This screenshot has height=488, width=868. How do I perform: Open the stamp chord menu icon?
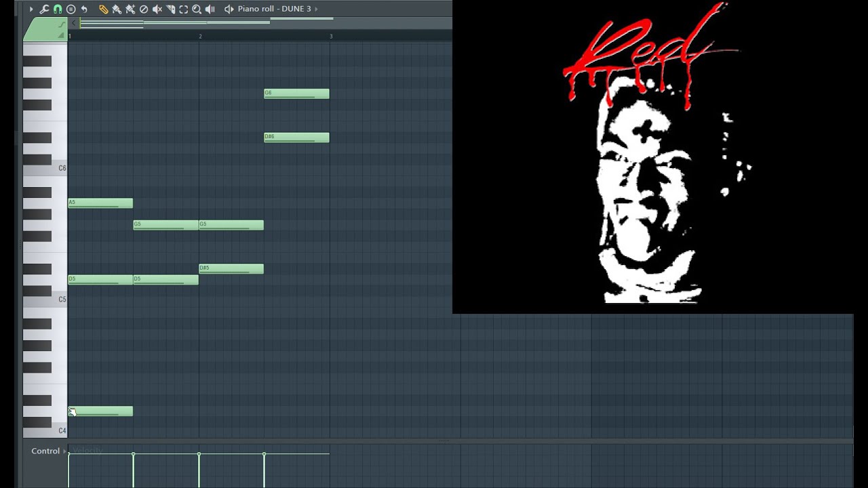[x=71, y=9]
